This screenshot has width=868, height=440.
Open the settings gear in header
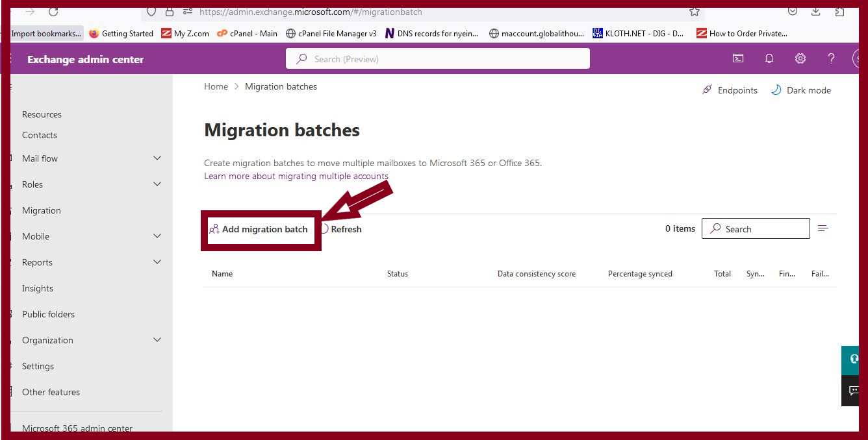point(800,58)
